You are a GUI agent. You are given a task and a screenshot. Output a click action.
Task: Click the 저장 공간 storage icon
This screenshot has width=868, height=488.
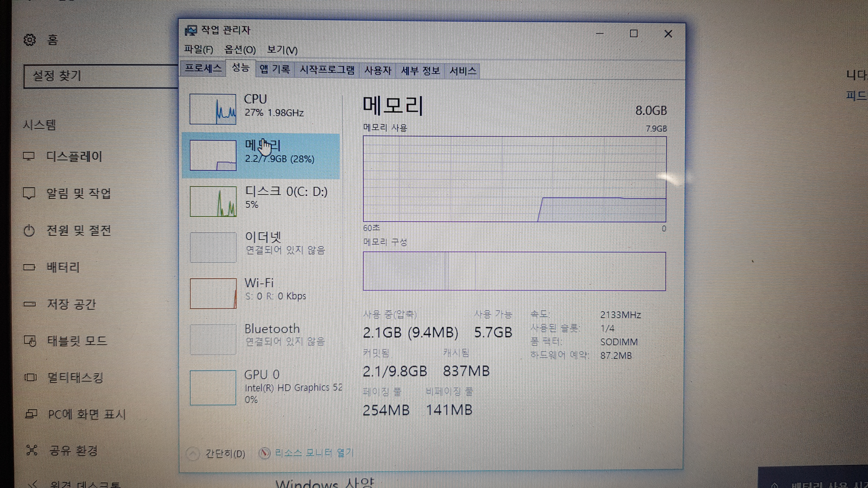click(29, 304)
